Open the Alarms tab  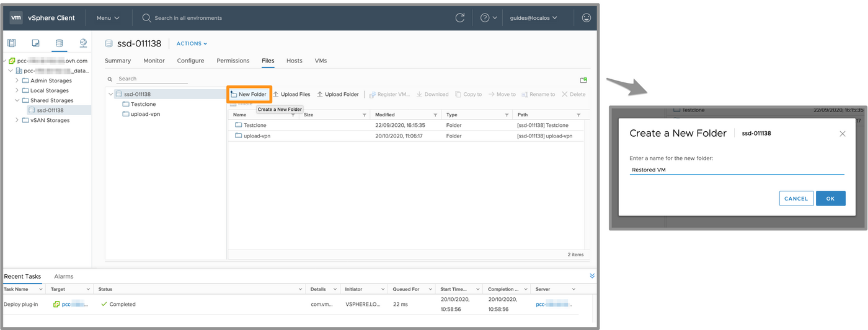click(64, 276)
